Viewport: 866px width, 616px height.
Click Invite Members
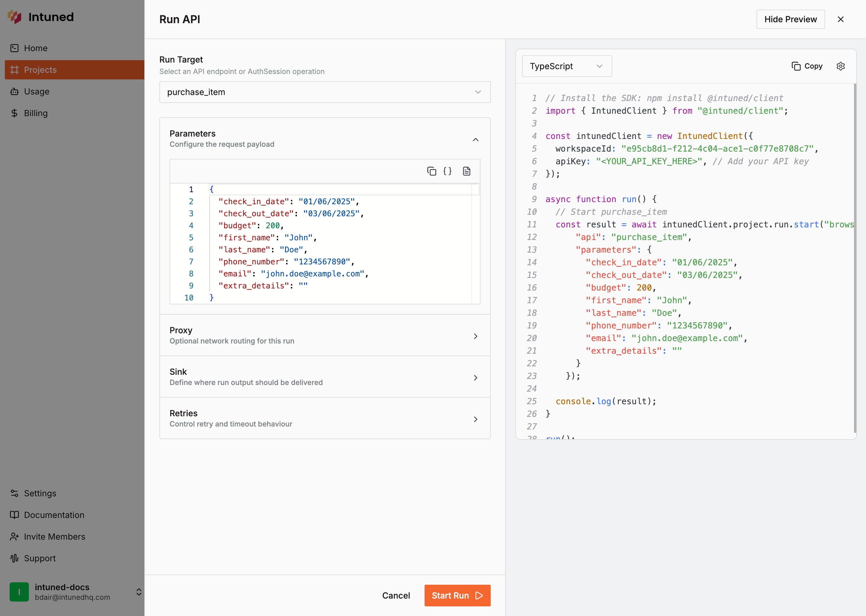(x=74, y=536)
